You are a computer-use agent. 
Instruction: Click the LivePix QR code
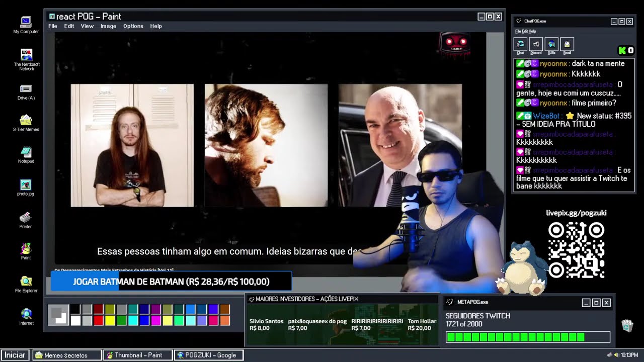tap(576, 250)
